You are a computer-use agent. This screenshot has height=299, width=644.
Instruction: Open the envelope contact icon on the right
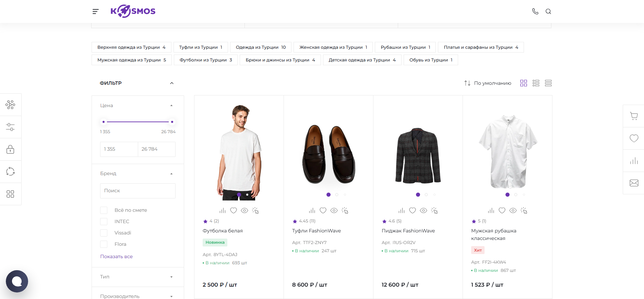(634, 183)
